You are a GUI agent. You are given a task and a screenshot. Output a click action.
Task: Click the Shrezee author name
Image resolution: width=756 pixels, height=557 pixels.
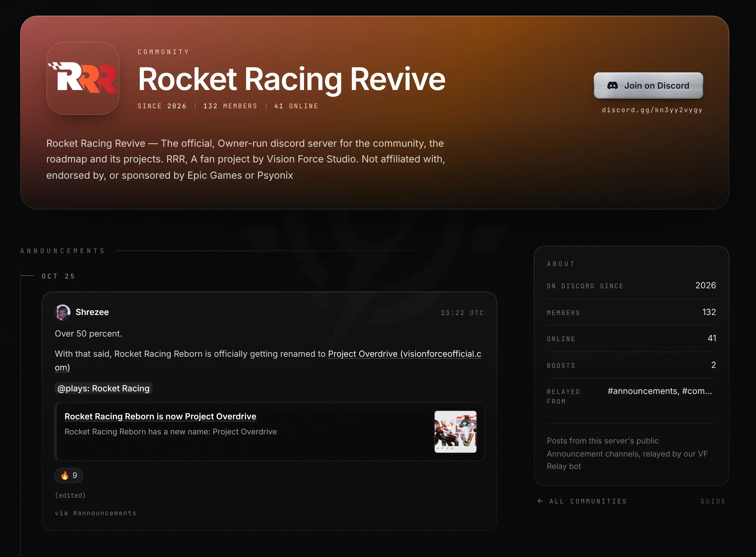click(x=92, y=312)
